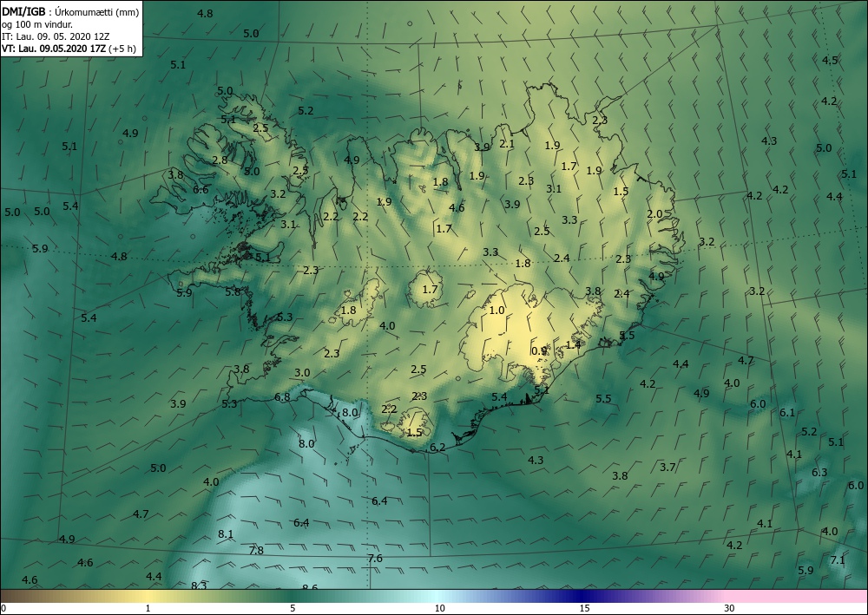Image resolution: width=868 pixels, height=615 pixels.
Task: Click the map value "7.6"
Action: pyautogui.click(x=375, y=559)
